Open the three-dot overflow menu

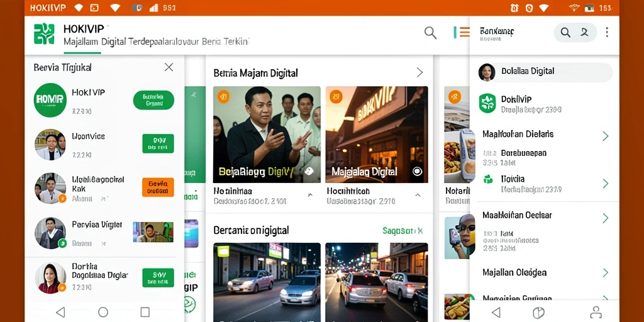pos(607,33)
